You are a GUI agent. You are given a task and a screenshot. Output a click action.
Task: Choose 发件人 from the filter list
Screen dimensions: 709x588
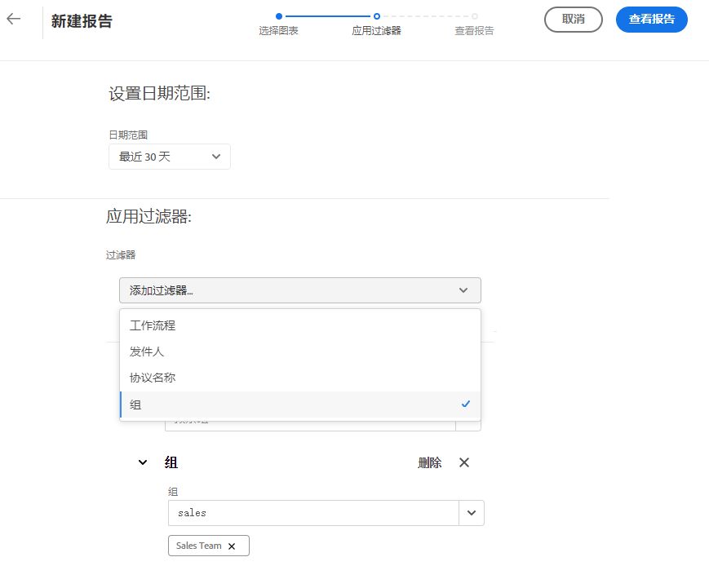(x=299, y=351)
